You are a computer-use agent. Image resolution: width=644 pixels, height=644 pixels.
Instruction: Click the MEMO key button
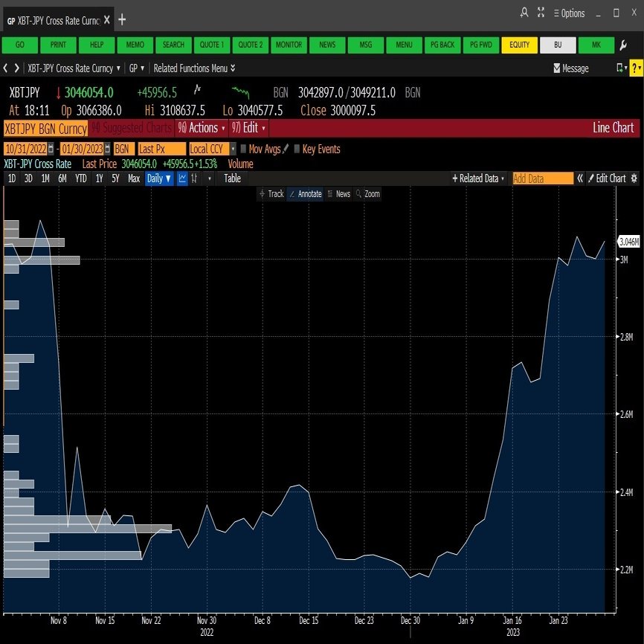135,45
